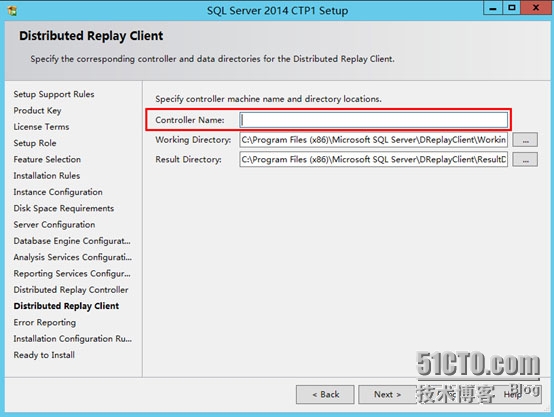
Task: Select Feature Selection step
Action: 47,159
